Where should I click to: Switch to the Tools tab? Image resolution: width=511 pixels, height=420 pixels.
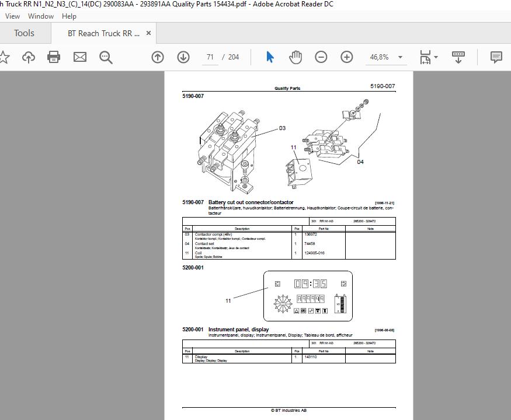[x=24, y=33]
